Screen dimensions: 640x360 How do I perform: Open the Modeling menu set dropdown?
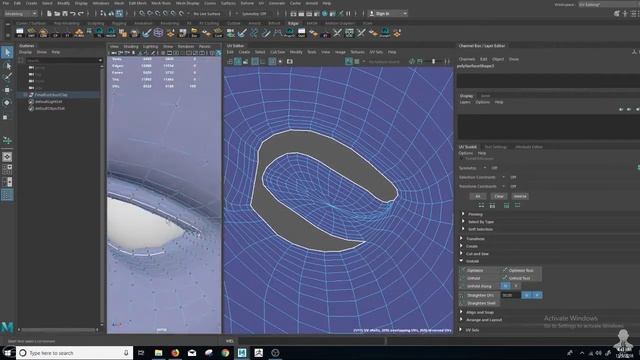coord(20,13)
